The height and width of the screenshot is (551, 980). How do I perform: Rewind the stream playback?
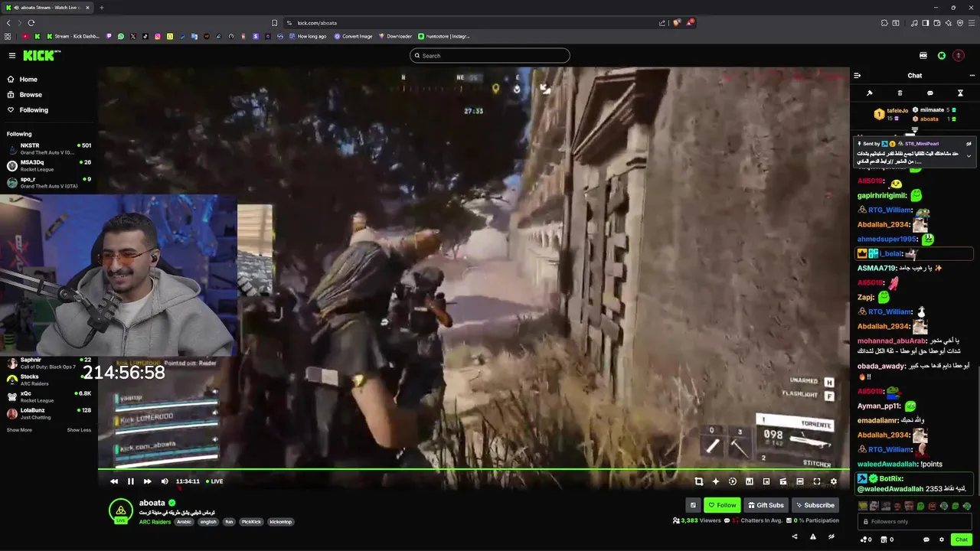pyautogui.click(x=114, y=481)
